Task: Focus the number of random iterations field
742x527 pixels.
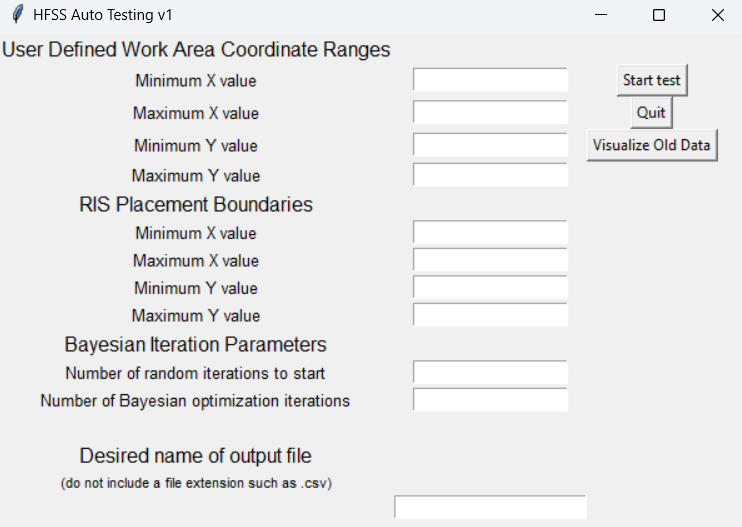Action: coord(490,372)
